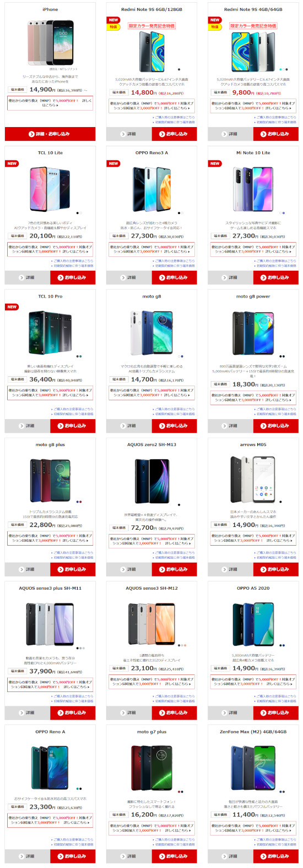This screenshot has height=868, width=303.
Task: Click the iPhone 詳細・お申し込み button
Action: click(x=50, y=134)
